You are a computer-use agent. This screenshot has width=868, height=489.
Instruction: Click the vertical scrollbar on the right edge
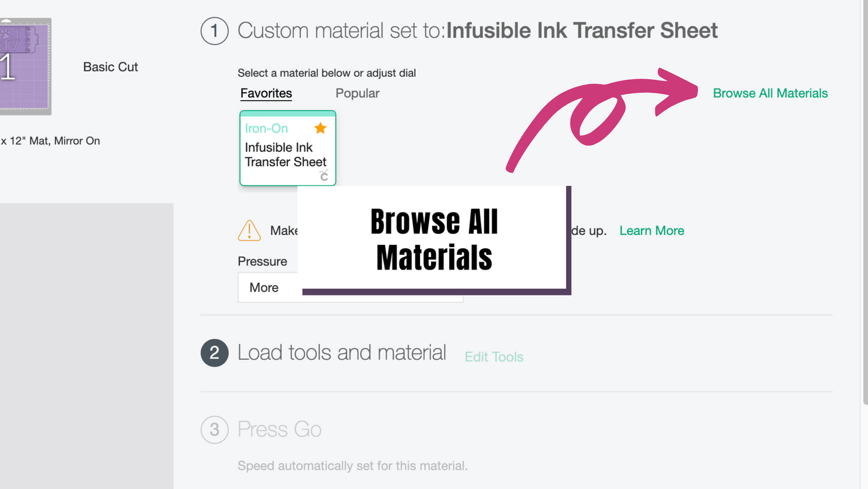(x=865, y=202)
